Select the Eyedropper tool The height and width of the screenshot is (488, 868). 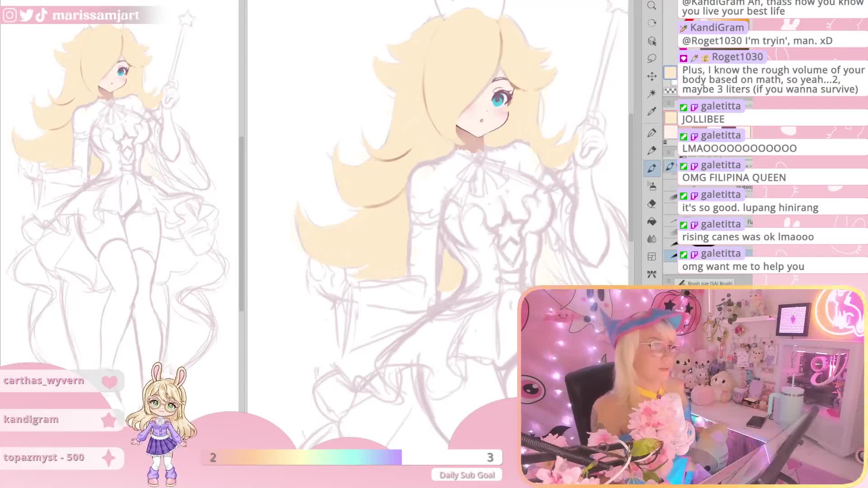click(x=651, y=112)
